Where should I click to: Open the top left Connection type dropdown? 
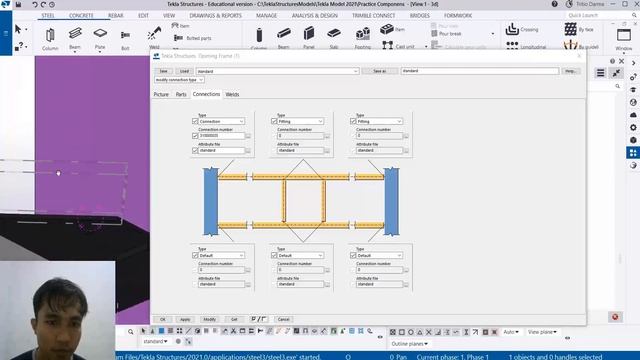click(222, 121)
